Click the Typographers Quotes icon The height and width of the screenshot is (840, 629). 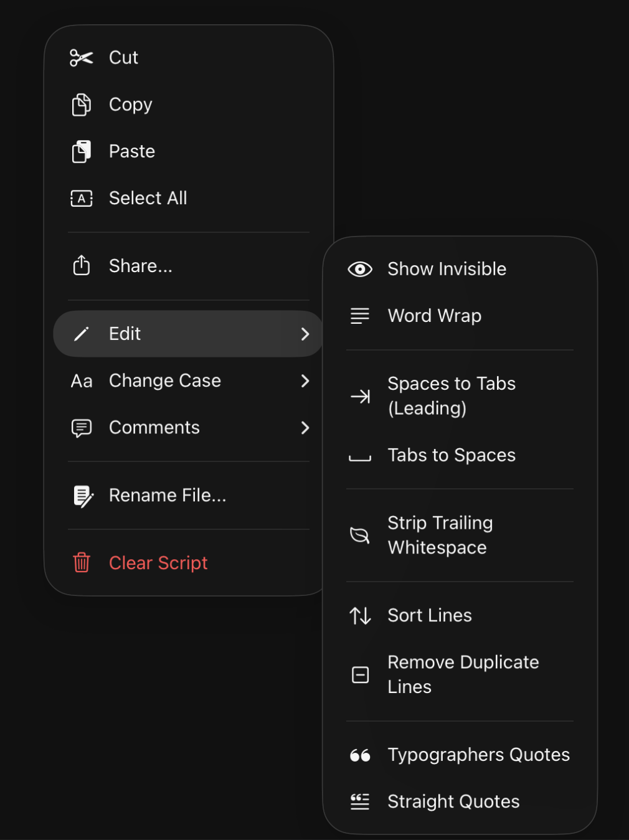[x=360, y=755]
